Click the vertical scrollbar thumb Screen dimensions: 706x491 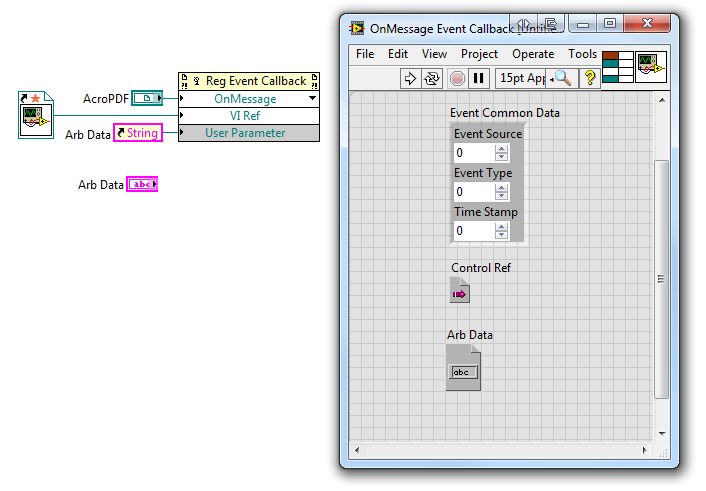click(661, 279)
